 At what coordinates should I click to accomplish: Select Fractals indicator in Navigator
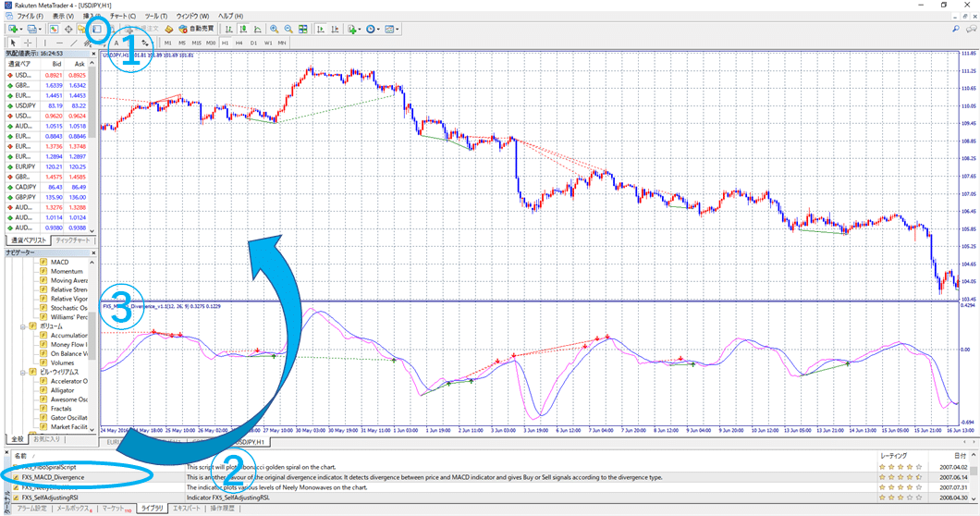pos(61,409)
